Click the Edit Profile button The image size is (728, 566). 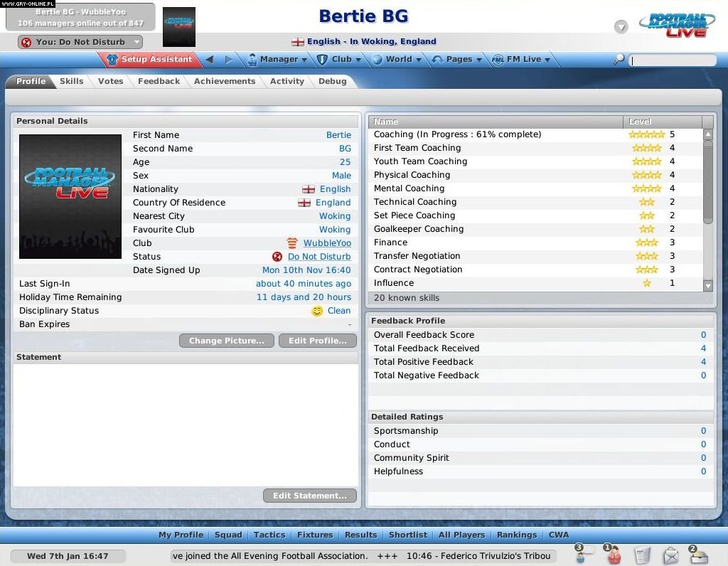[317, 341]
